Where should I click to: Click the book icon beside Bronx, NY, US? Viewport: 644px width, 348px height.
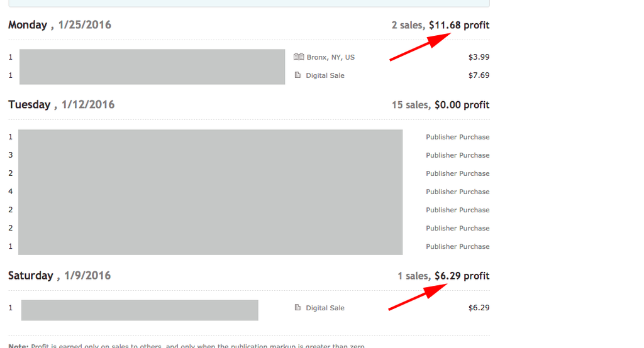299,57
